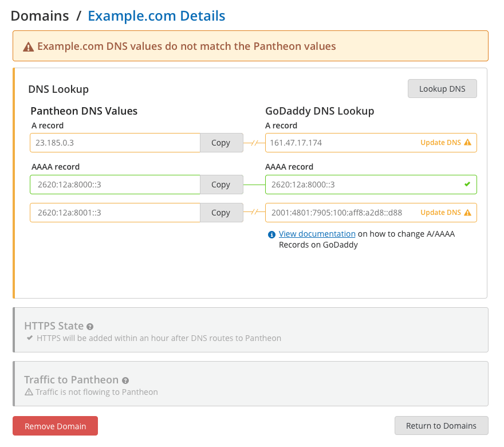Screen dimensions: 504x447
Task: Return to Domains list
Action: click(x=442, y=426)
